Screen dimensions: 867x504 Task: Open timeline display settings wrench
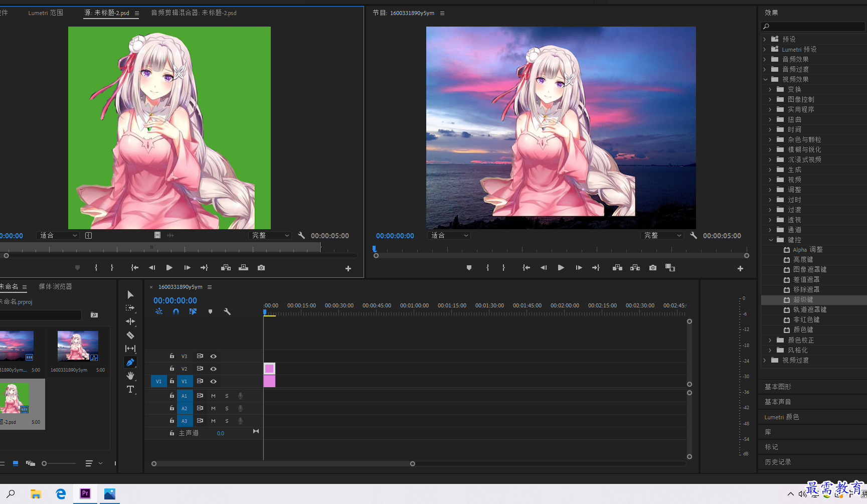[x=227, y=311]
